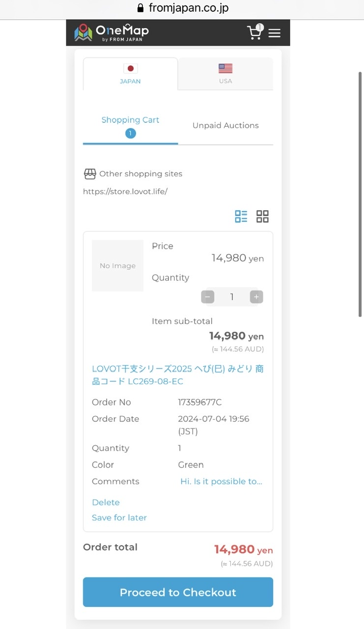This screenshot has width=364, height=629.
Task: Click Save for later link
Action: (x=119, y=517)
